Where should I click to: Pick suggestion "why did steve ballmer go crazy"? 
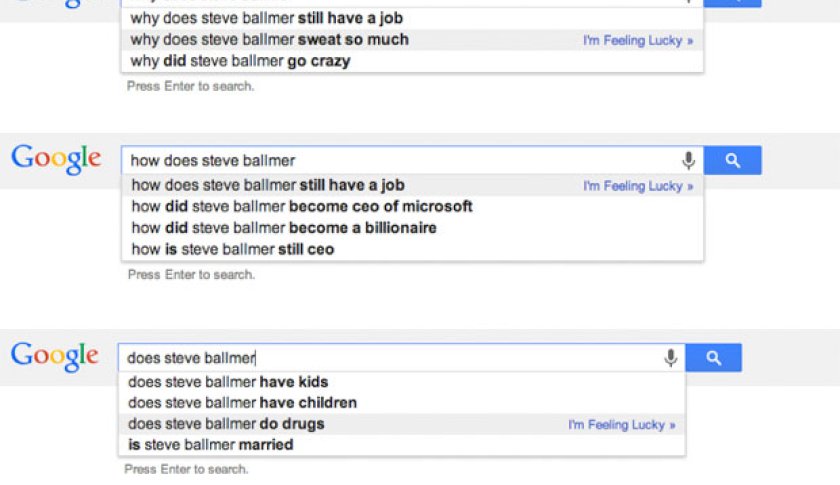pos(241,61)
